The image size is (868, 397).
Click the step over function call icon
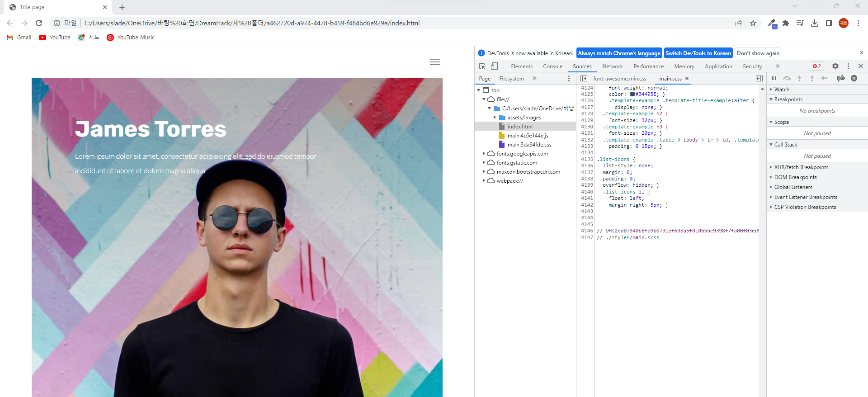tap(787, 78)
